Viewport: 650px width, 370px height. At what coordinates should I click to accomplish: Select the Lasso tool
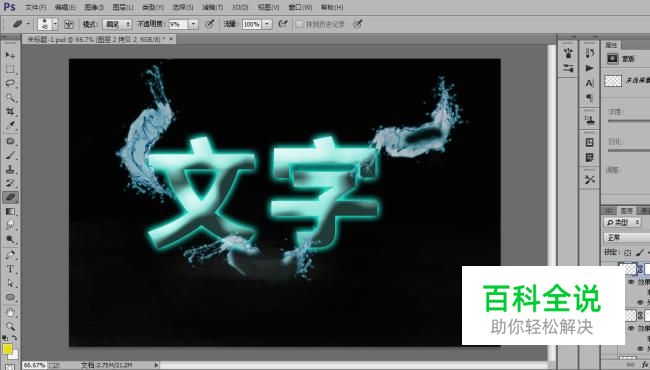pos(10,83)
